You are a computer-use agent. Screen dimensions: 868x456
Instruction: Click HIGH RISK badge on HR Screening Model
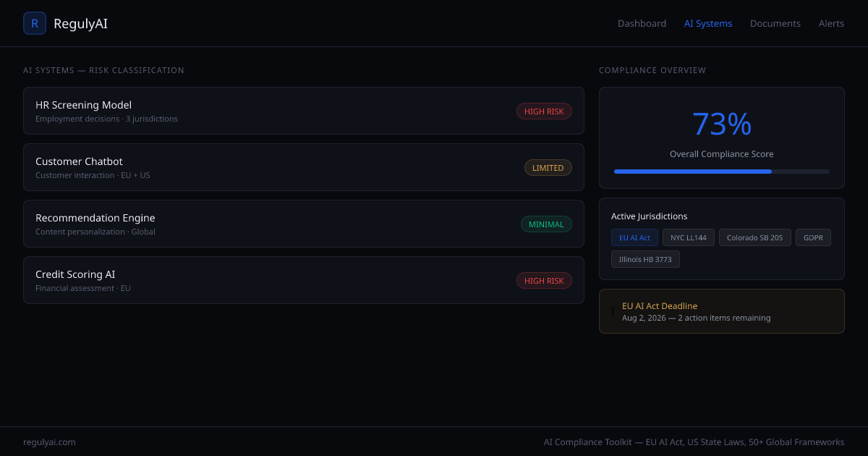[x=544, y=111]
